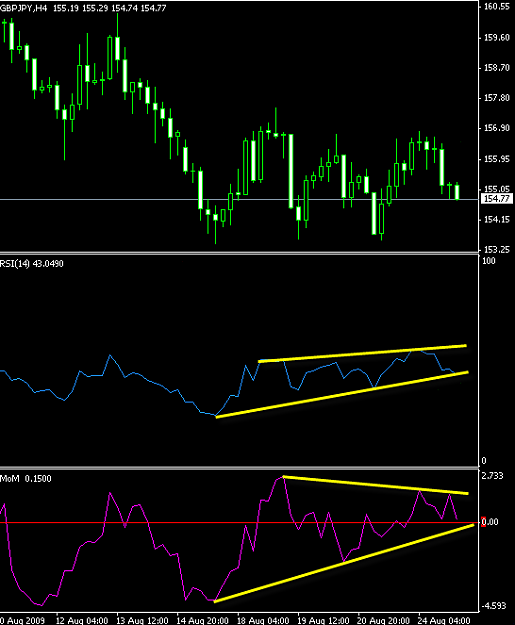Click the 18 Aug 04:00 time label
Screen dimensions: 515x625
(x=263, y=621)
